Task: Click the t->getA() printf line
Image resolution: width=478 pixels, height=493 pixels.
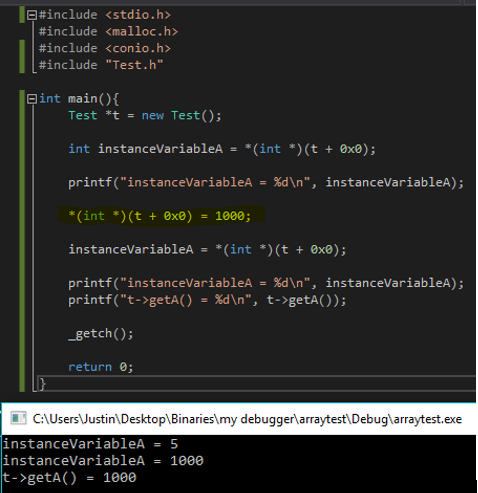Action: click(x=207, y=300)
